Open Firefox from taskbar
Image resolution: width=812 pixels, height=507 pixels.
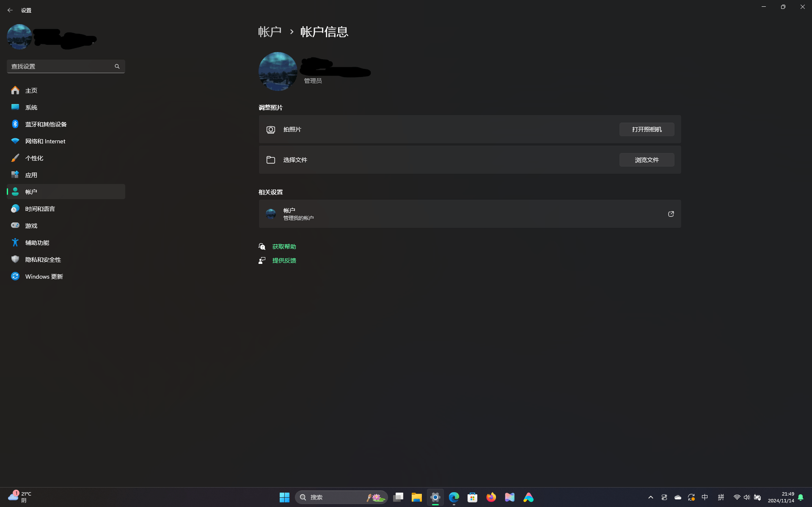491,497
